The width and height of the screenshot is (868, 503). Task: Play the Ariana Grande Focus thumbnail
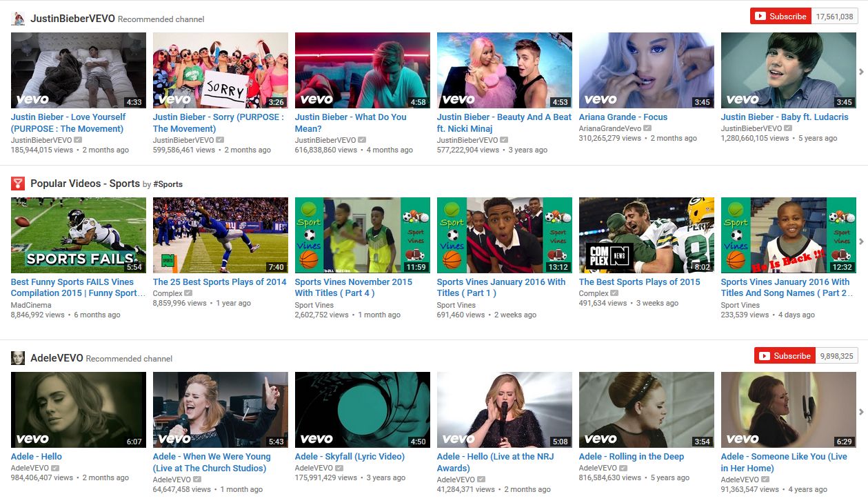coord(647,70)
